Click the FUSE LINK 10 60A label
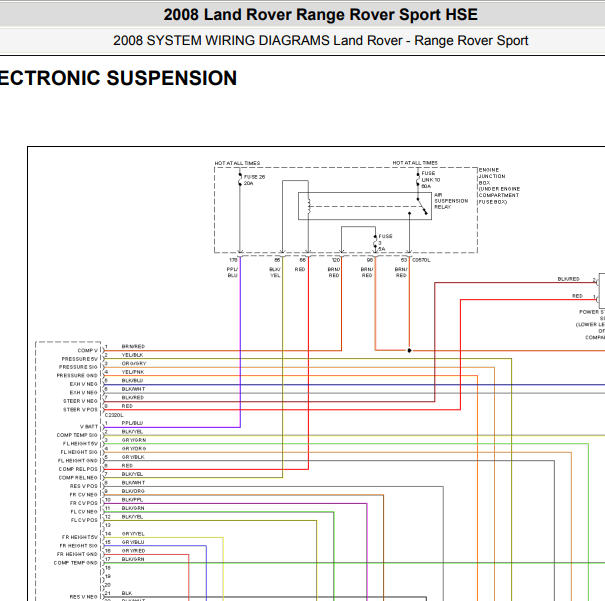The height and width of the screenshot is (601, 605). (x=430, y=180)
